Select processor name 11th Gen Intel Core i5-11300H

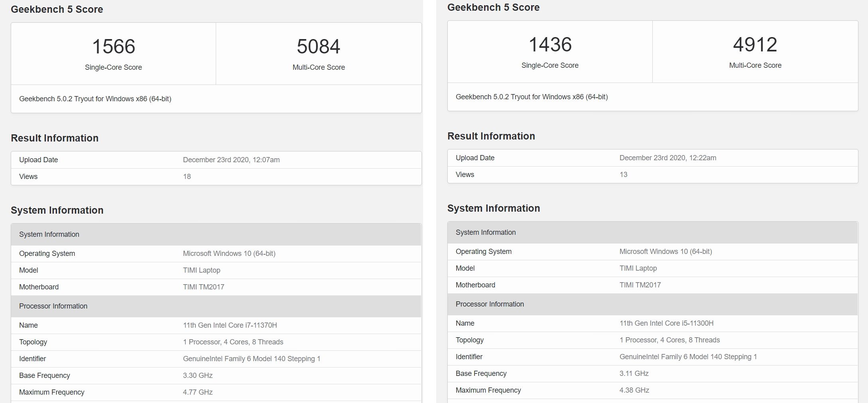pyautogui.click(x=667, y=323)
